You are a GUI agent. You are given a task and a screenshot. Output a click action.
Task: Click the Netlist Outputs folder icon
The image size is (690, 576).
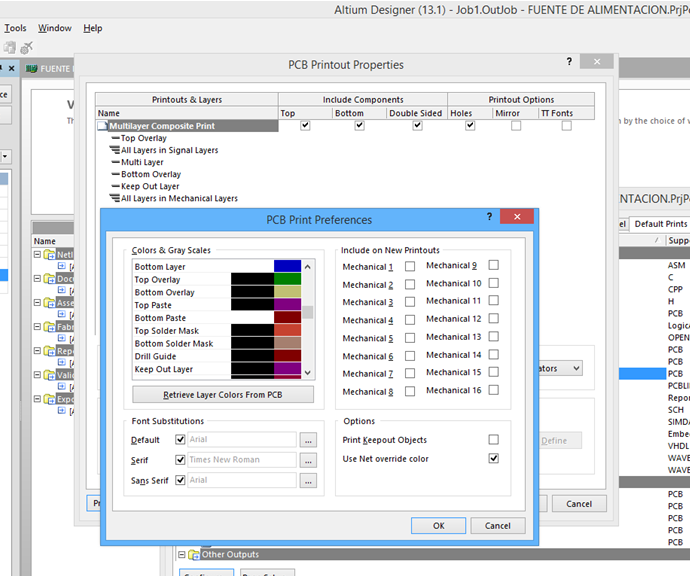click(49, 255)
